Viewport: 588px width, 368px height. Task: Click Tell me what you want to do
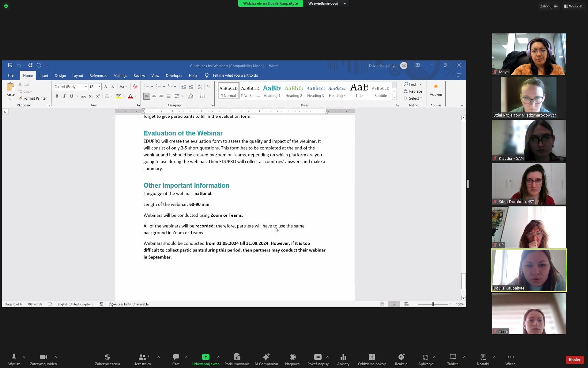(x=235, y=75)
